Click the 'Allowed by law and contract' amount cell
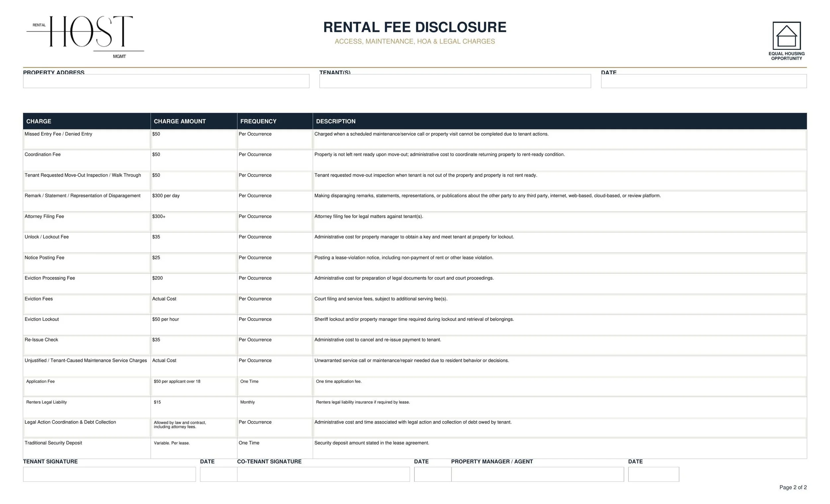Screen dimensions: 830x504 [194, 428]
